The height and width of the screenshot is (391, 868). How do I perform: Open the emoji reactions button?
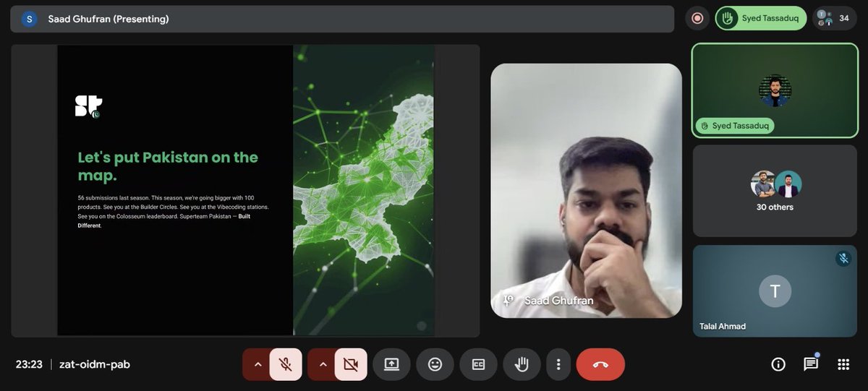(435, 364)
